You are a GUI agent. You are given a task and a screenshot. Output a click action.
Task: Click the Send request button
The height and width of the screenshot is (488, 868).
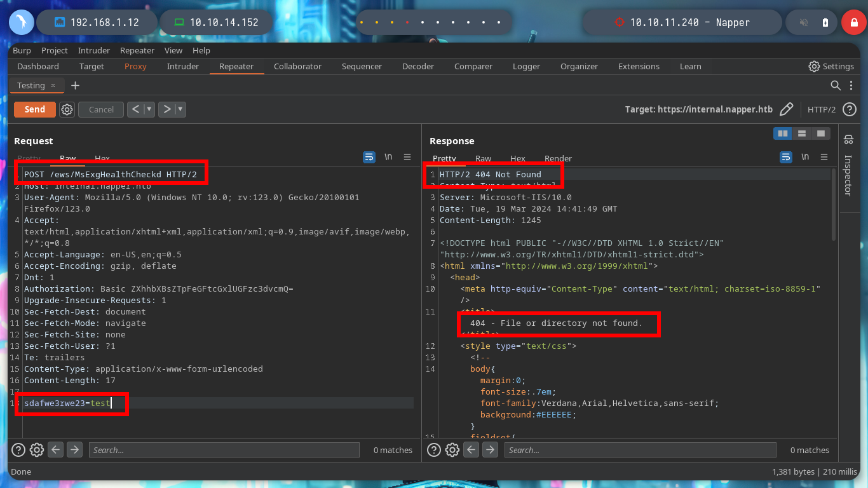[34, 109]
